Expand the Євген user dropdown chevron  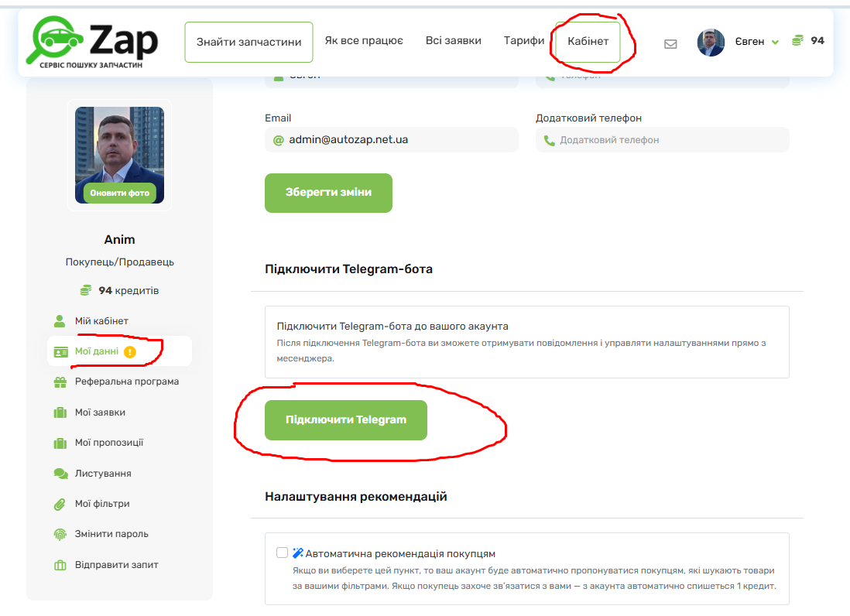pos(775,43)
